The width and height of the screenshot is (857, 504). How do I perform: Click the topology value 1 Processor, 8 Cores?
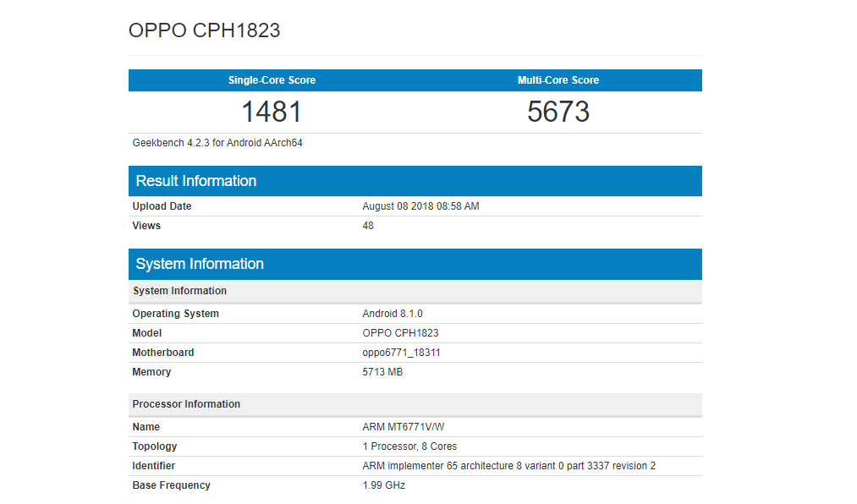(x=409, y=446)
